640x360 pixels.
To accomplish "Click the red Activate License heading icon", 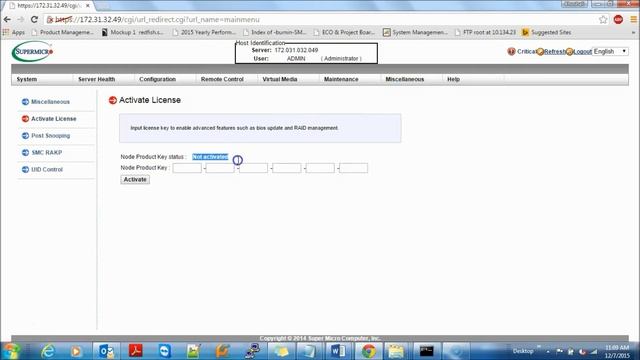I will tap(113, 100).
